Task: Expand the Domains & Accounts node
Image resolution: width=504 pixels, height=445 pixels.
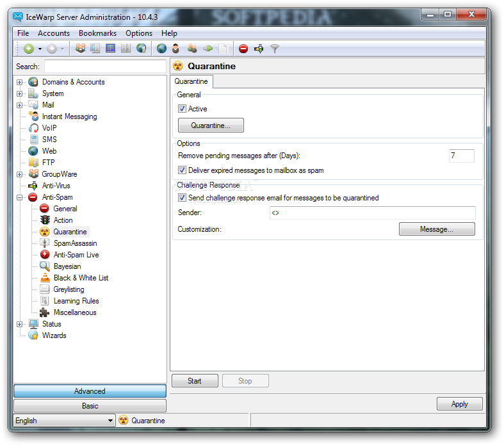Action: tap(20, 82)
